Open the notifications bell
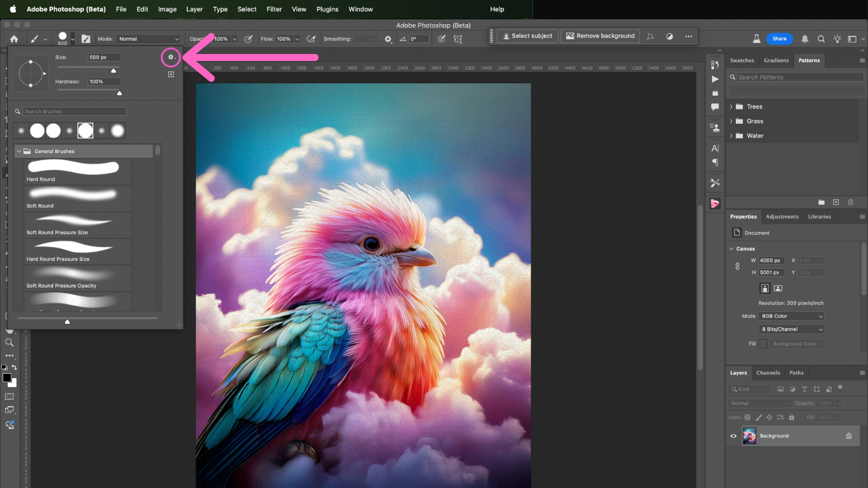868x488 pixels. coord(805,39)
